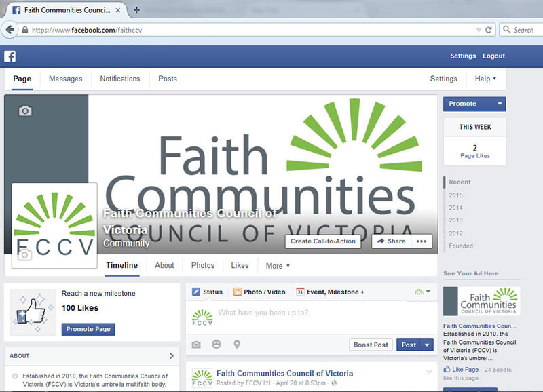Open the Help dropdown menu
The height and width of the screenshot is (392, 543).
(x=485, y=79)
